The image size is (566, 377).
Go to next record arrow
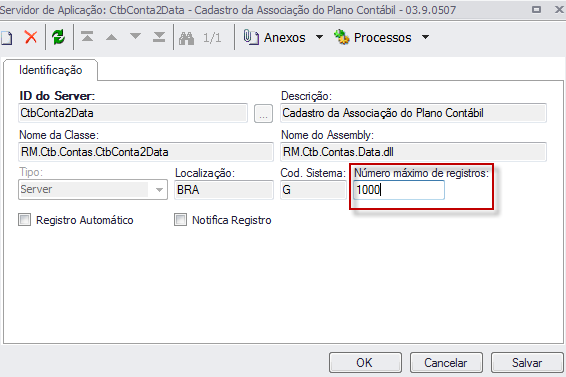[x=135, y=36]
